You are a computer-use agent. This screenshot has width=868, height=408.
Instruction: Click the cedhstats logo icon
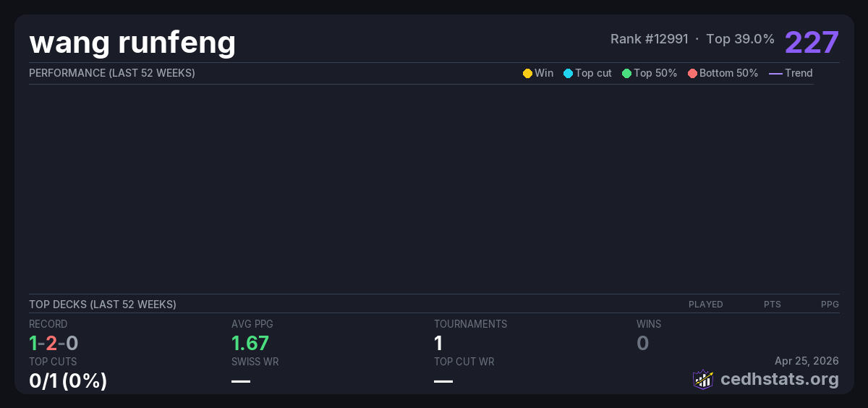(x=702, y=379)
